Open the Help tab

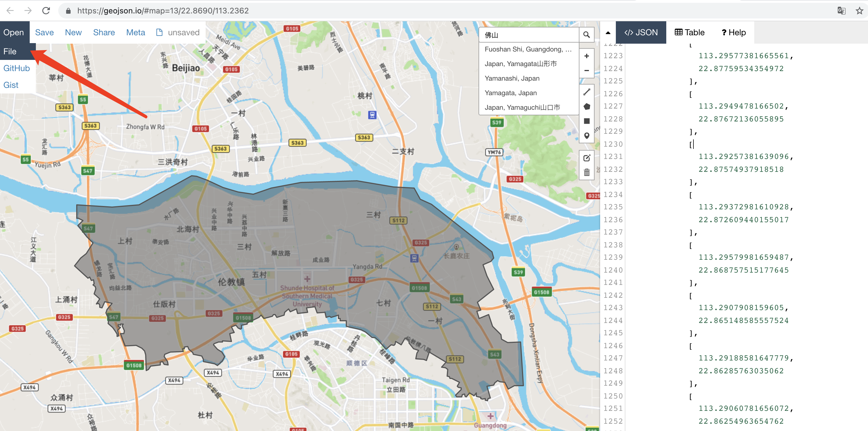[733, 32]
